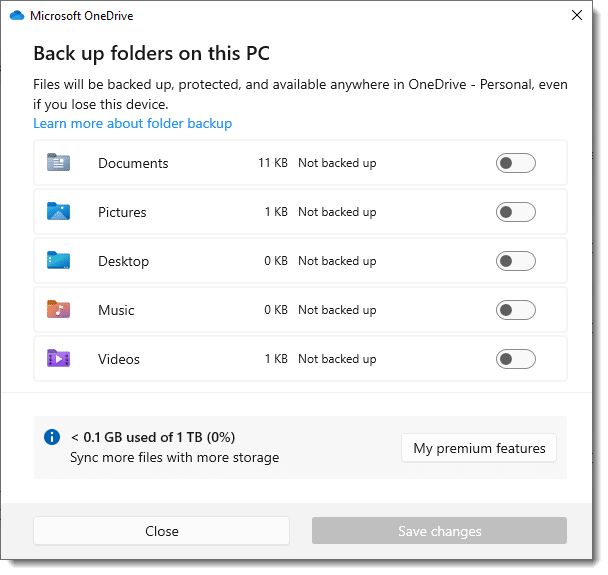Click the blue storage info icon

[52, 437]
